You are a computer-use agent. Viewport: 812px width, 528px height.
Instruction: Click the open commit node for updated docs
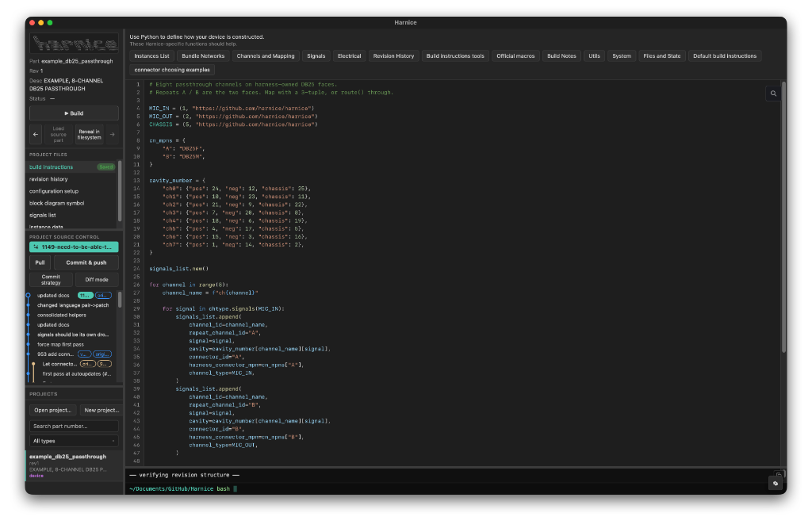click(x=28, y=296)
